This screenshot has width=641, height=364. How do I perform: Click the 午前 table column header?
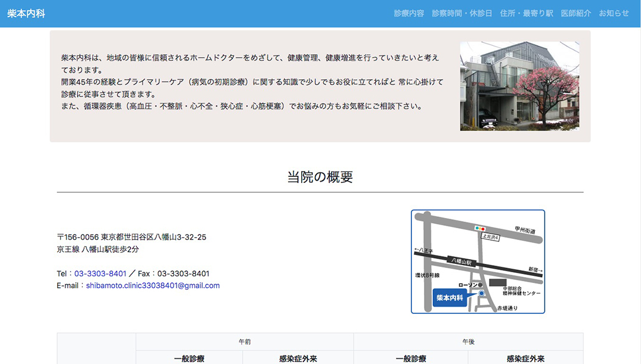[x=244, y=342]
